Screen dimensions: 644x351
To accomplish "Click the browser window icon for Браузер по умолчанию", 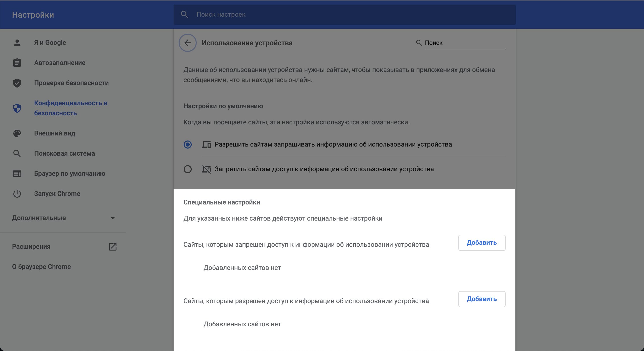I will 17,173.
